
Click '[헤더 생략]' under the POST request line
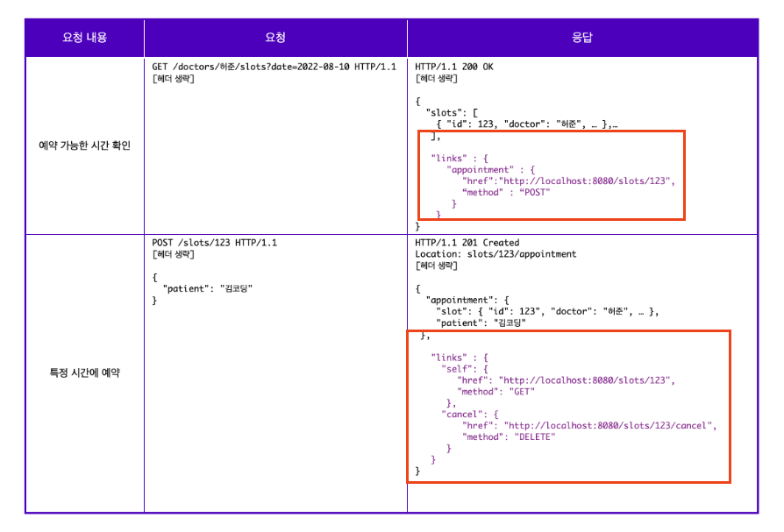pos(173,254)
